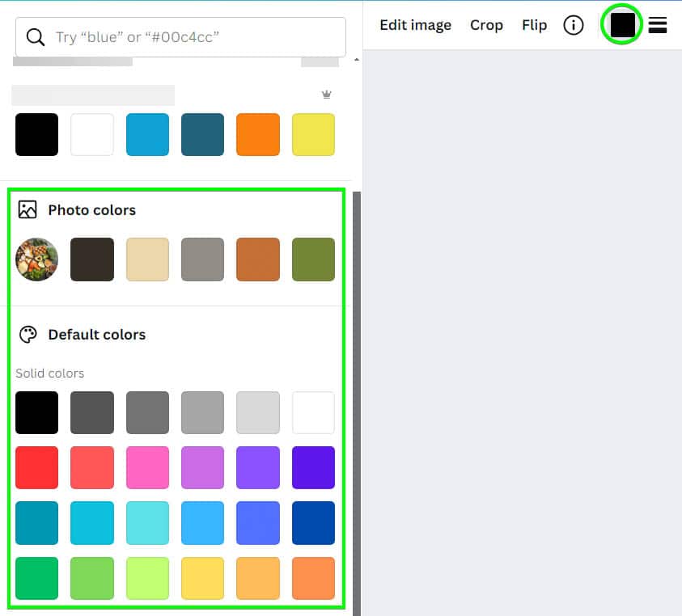Select light green solid color swatch
The image size is (682, 616).
coord(92,578)
